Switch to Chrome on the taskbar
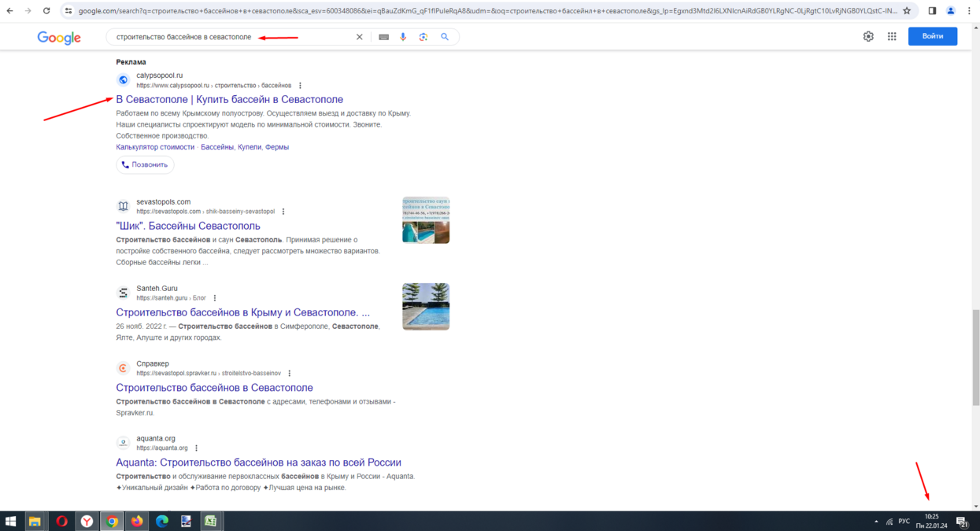The width and height of the screenshot is (980, 531). click(x=112, y=521)
